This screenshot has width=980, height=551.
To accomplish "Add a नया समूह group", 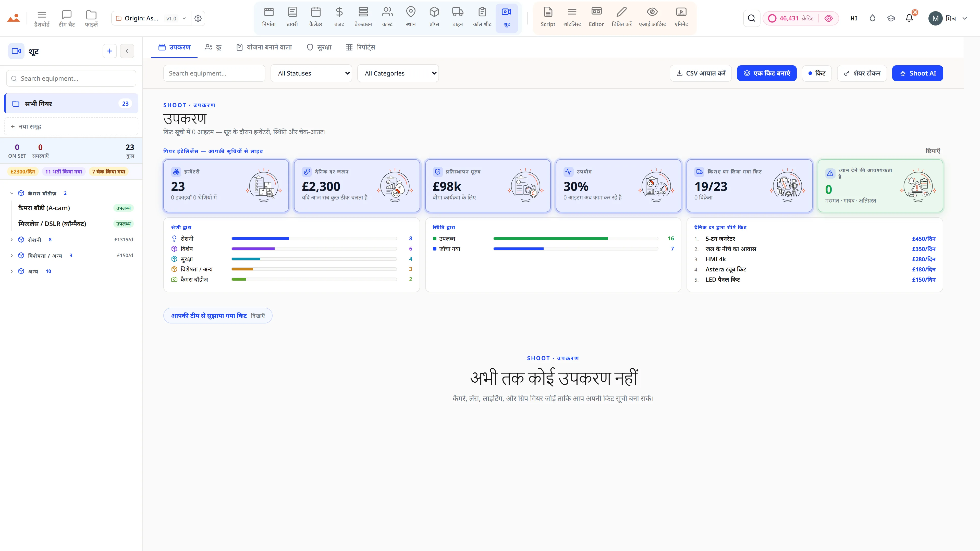I will [71, 126].
